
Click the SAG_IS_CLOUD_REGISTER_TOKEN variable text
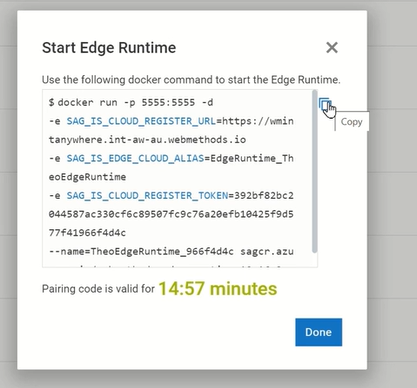(x=147, y=195)
